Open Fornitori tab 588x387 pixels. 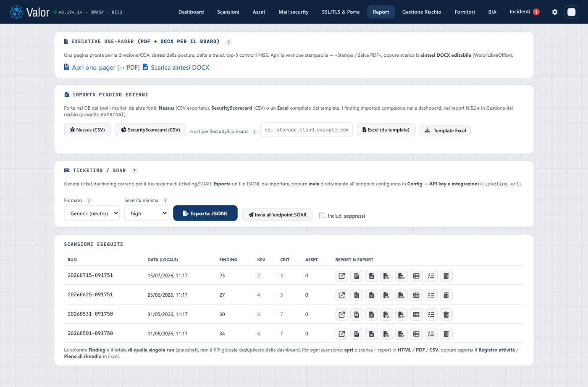465,12
